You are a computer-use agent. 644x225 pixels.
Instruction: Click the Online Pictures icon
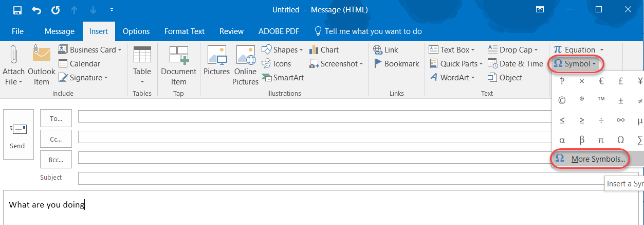pos(246,56)
